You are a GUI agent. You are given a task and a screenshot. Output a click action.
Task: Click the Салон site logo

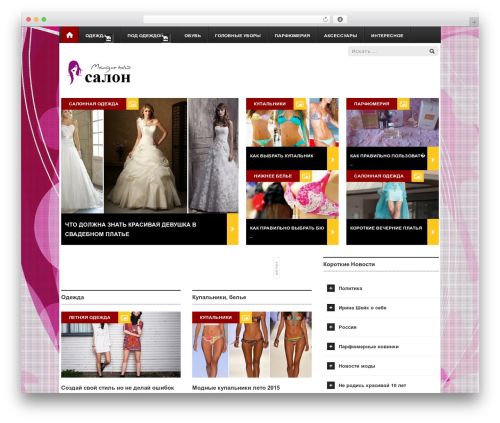pos(99,72)
